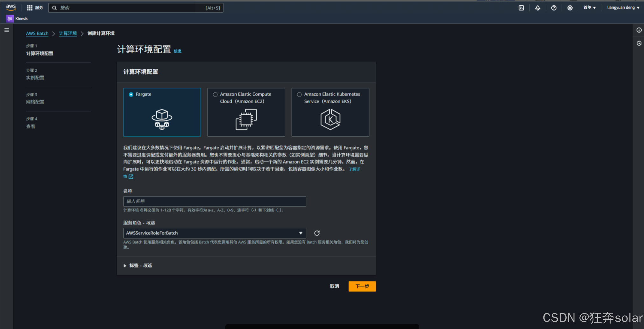Open the info panel icon on right edge
The height and width of the screenshot is (329, 644).
(639, 30)
